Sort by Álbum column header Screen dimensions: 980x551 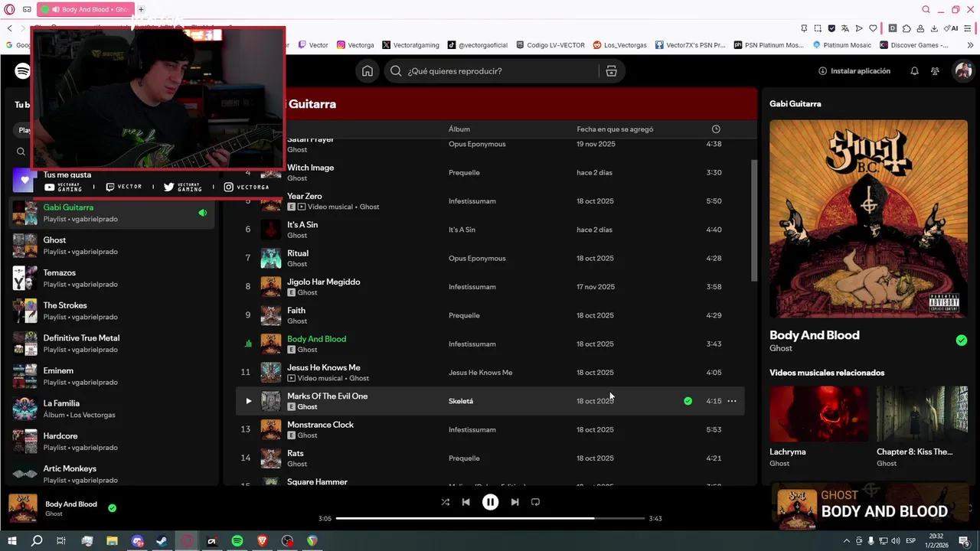(459, 129)
